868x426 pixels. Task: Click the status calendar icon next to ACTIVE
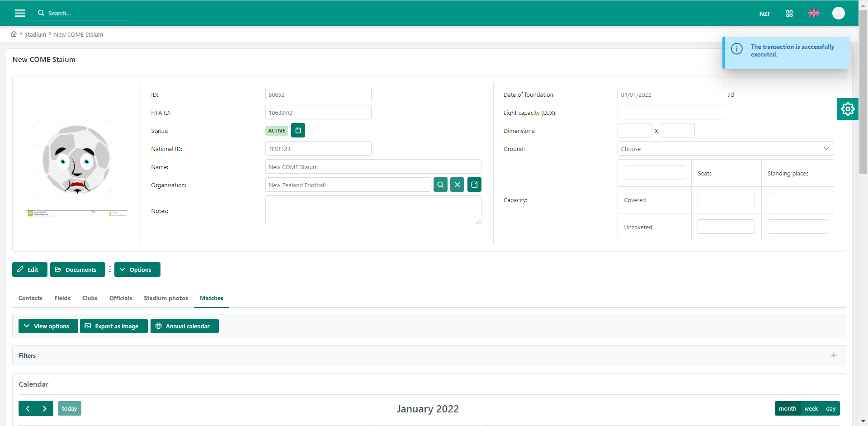tap(298, 131)
